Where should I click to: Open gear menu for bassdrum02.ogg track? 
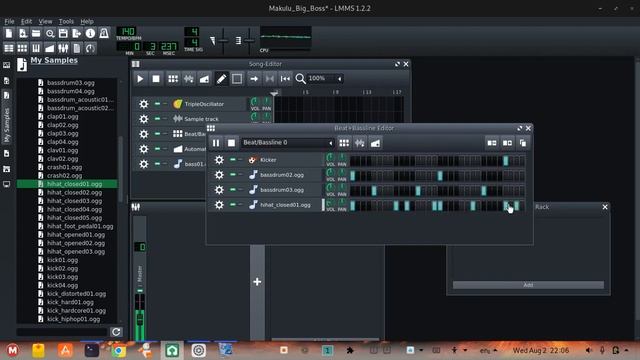(219, 175)
